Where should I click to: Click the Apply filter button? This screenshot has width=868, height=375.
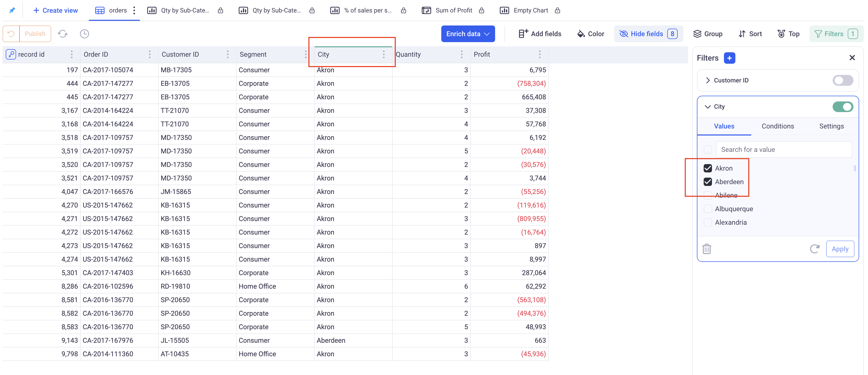coord(840,249)
